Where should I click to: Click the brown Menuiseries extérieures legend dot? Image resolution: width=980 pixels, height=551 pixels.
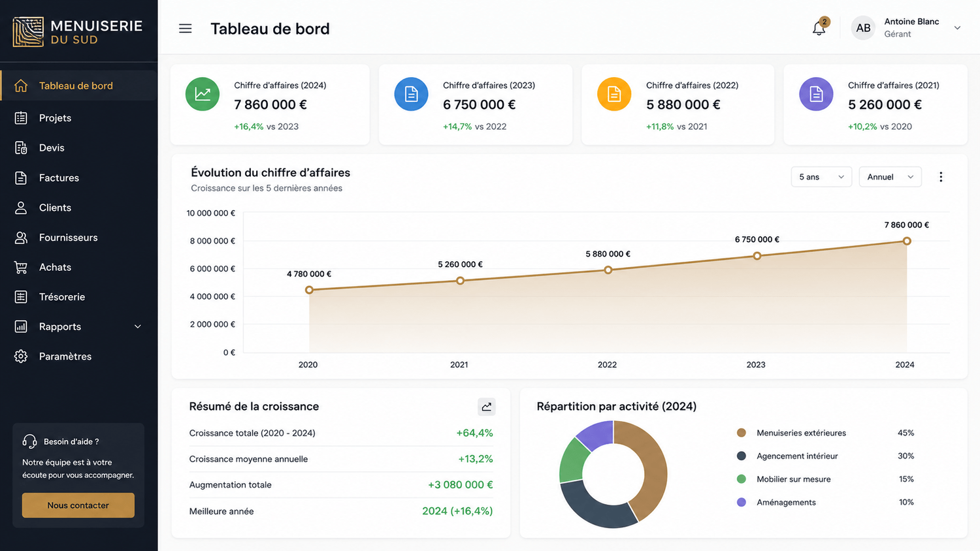741,433
